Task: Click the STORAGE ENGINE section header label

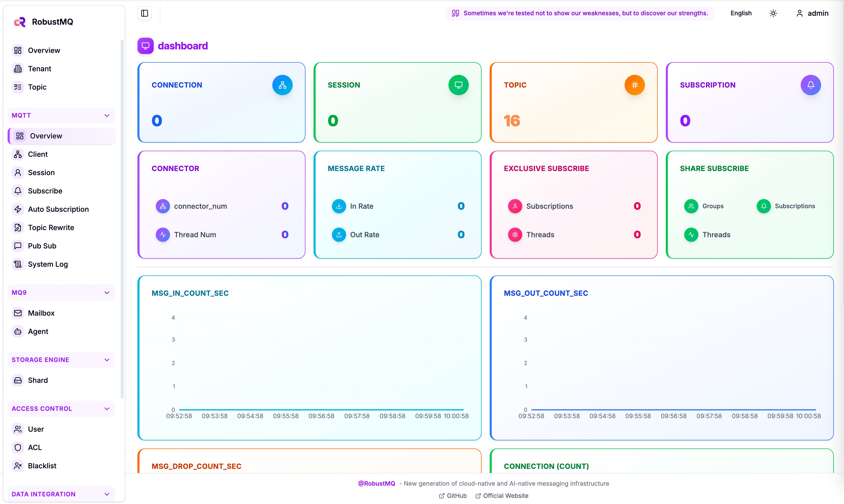Action: pyautogui.click(x=40, y=360)
